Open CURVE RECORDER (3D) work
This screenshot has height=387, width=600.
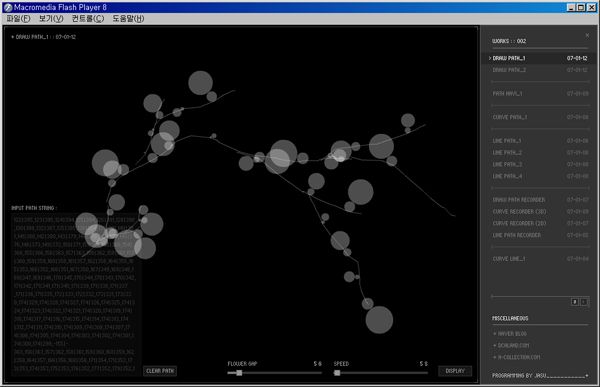(539, 211)
